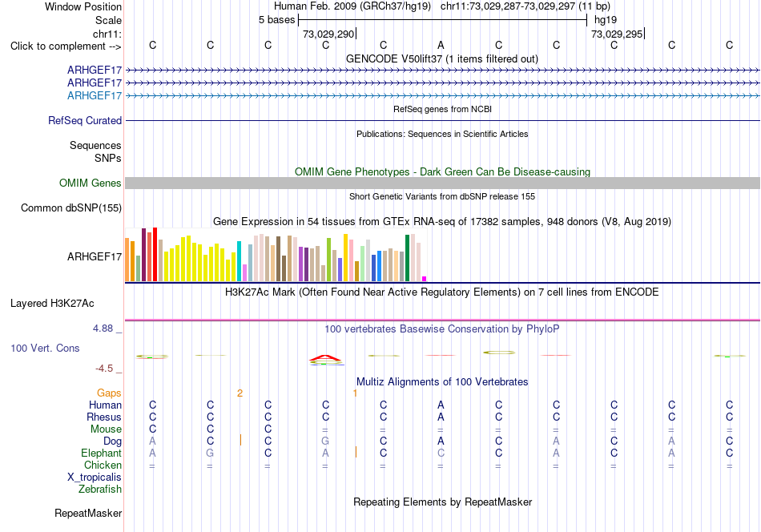Click the RefSeq Curated track label
761x532 pixels.
pyautogui.click(x=84, y=120)
